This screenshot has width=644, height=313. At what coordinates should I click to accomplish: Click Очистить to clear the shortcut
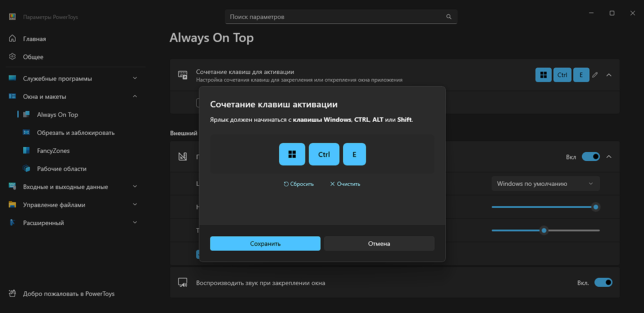(x=345, y=184)
